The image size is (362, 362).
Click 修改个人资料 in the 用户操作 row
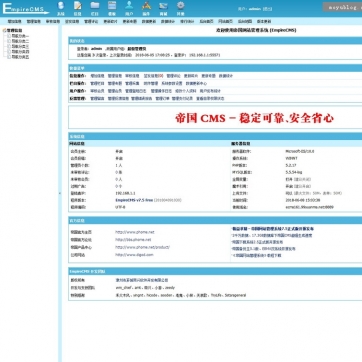[185, 91]
